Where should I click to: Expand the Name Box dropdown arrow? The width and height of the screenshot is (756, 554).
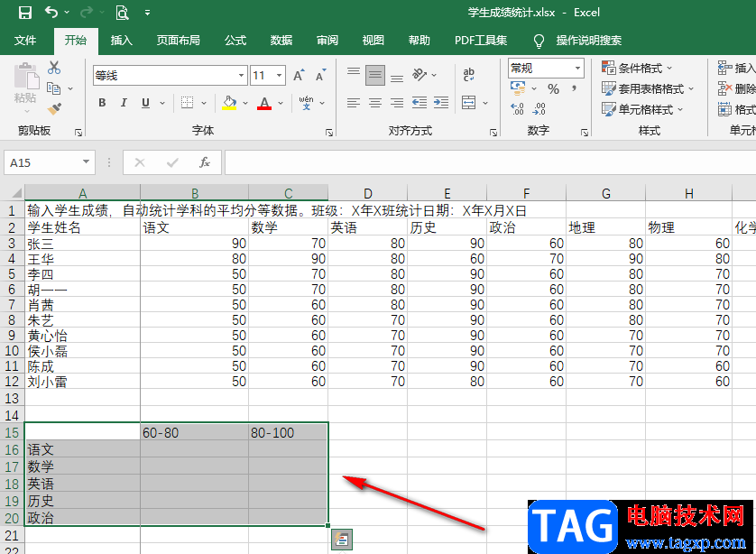pos(86,162)
